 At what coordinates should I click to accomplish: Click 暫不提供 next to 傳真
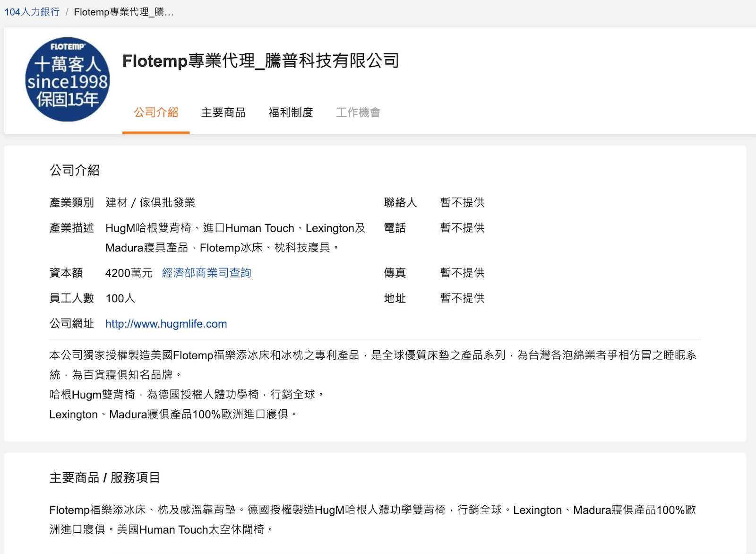pyautogui.click(x=462, y=273)
